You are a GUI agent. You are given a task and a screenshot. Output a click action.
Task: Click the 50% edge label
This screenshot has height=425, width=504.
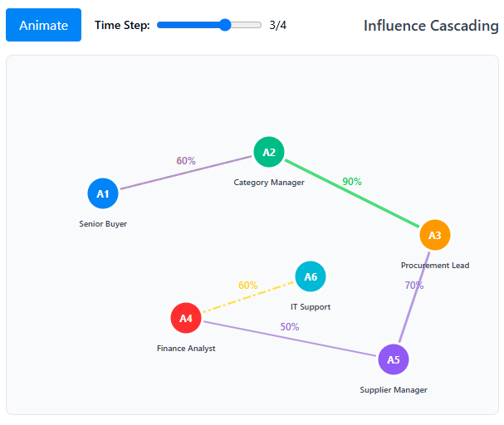point(290,327)
